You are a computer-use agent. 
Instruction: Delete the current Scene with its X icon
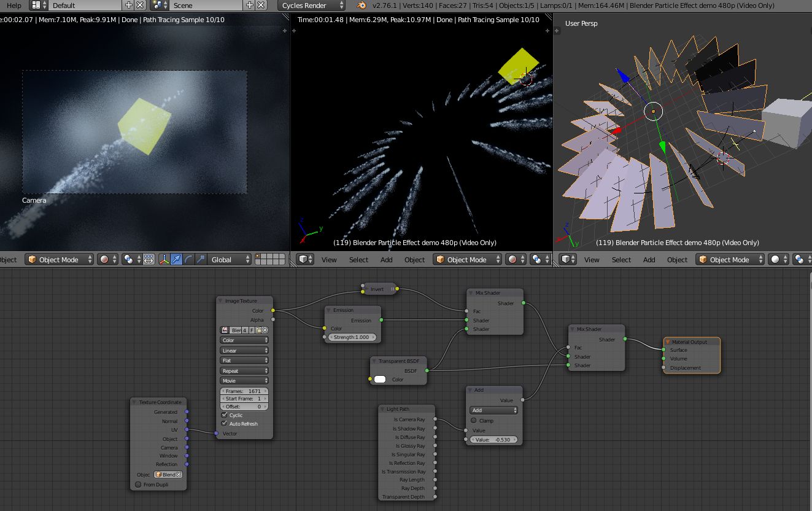tap(261, 5)
